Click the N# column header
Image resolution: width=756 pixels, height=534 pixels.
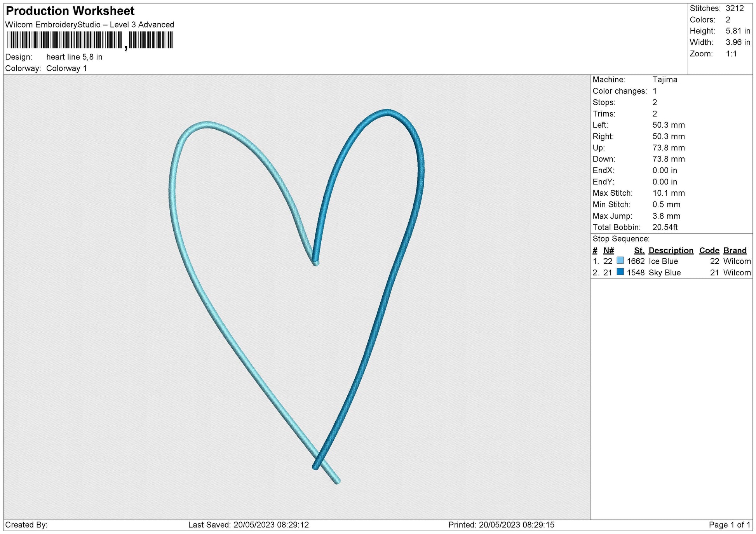(608, 250)
